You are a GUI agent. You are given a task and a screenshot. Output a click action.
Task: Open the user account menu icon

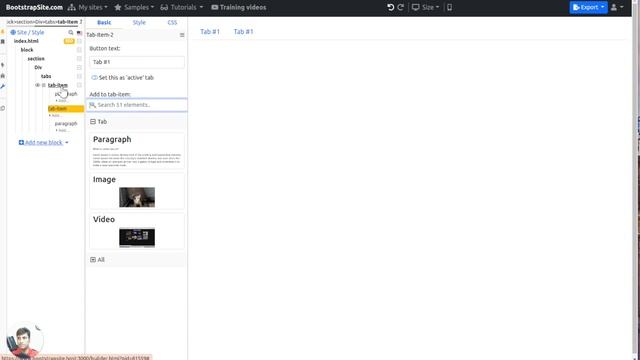pos(617,7)
